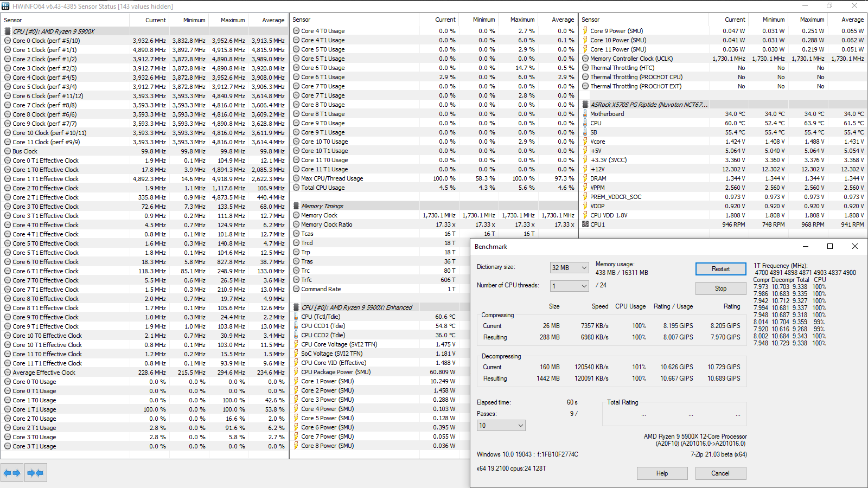The height and width of the screenshot is (488, 868).
Task: Click the 1T Frequency (MHz) label
Action: [781, 266]
